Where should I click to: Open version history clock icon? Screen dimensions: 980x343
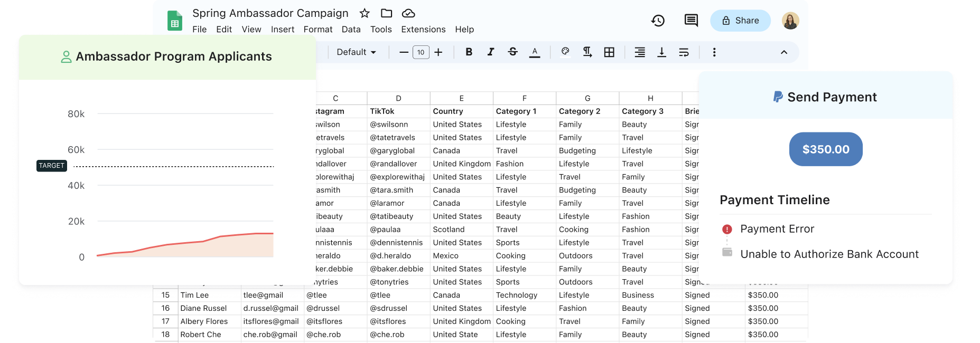658,21
